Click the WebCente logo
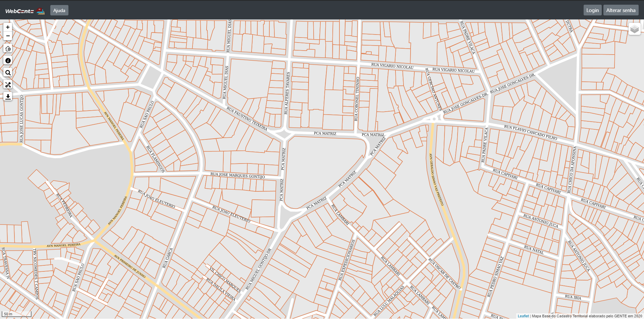This screenshot has height=319, width=644. tap(25, 11)
